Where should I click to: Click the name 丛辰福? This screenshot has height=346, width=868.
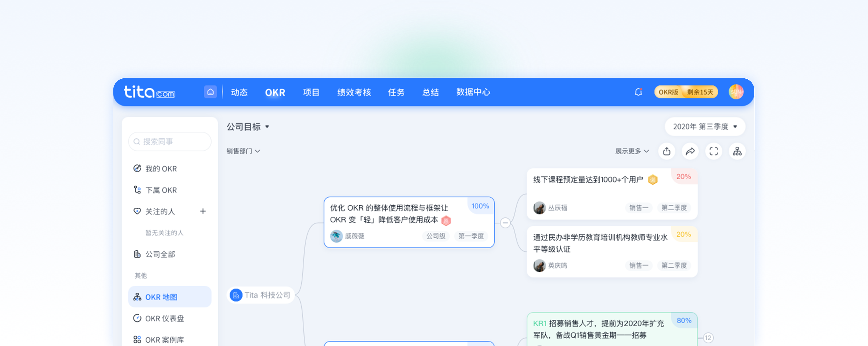click(x=558, y=208)
